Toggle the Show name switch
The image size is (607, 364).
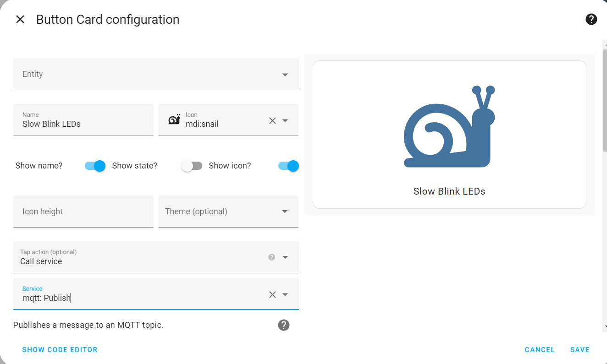[95, 166]
